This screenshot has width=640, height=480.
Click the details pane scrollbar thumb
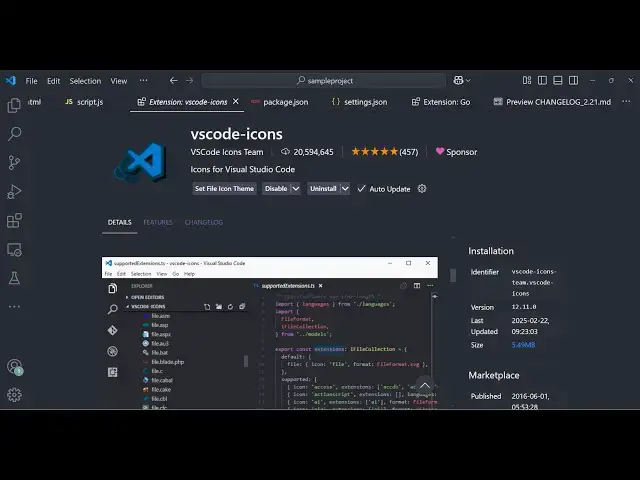pos(453,275)
